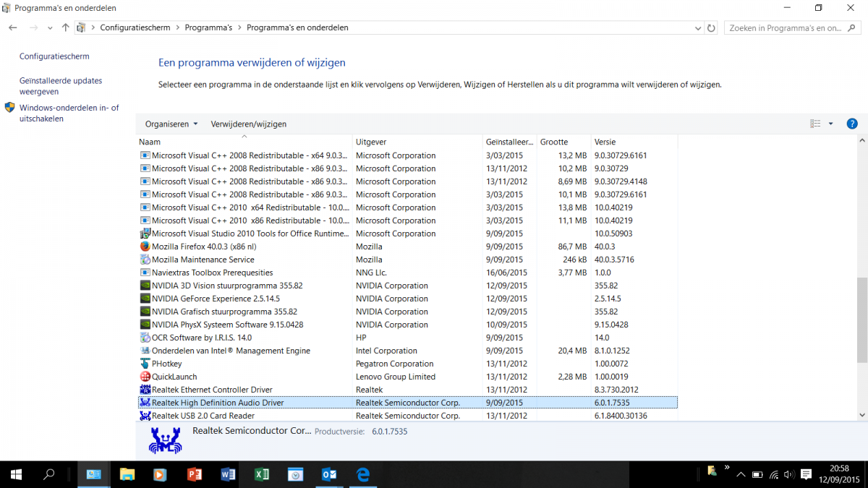This screenshot has height=488, width=868.
Task: Click the QuickLaunch program icon
Action: pyautogui.click(x=145, y=377)
